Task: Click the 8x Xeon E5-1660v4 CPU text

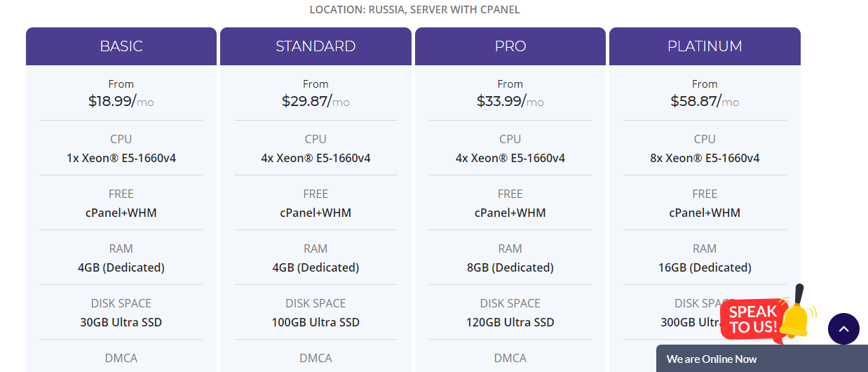Action: click(x=705, y=158)
